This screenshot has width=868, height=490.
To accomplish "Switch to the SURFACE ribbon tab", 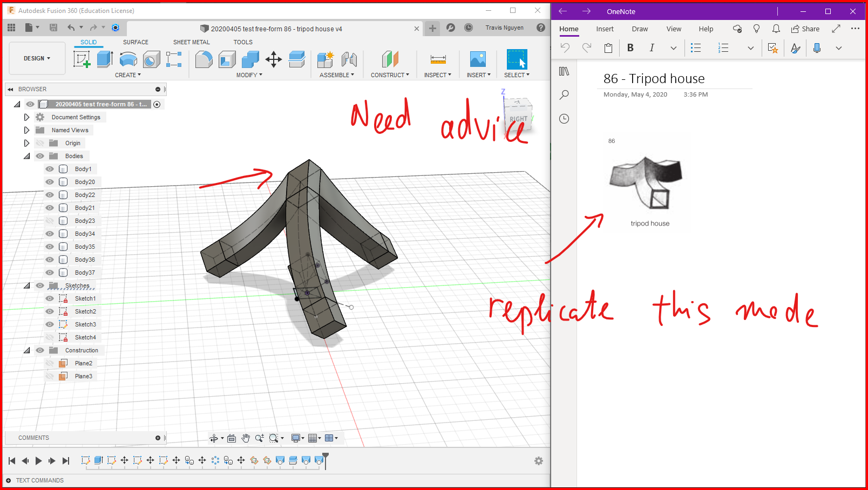I will point(135,42).
